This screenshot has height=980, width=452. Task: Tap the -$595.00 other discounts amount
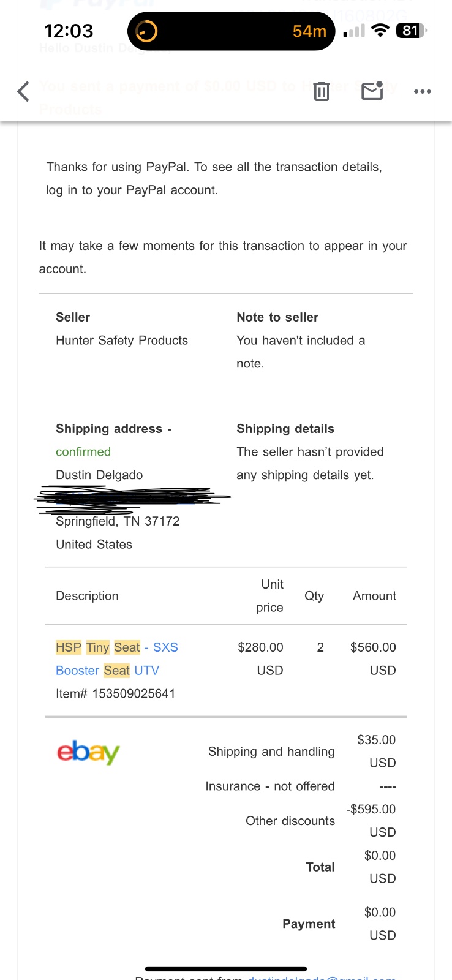click(x=371, y=810)
